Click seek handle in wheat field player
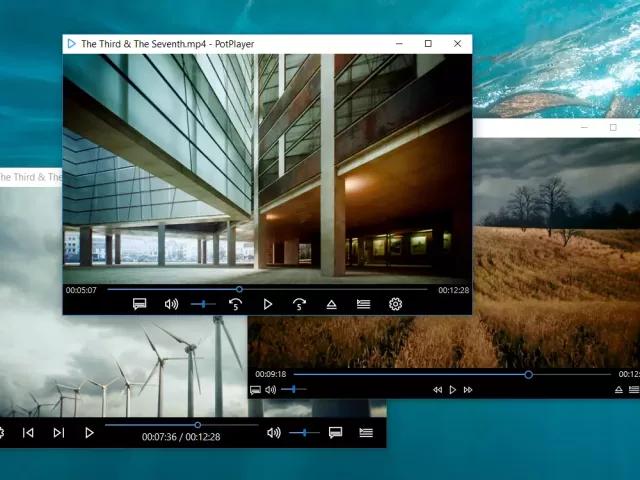640x480 pixels. [x=528, y=375]
